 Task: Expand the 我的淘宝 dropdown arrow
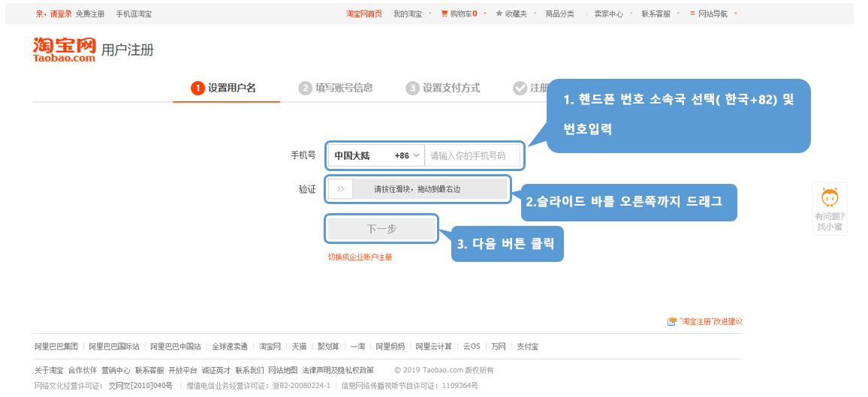430,14
